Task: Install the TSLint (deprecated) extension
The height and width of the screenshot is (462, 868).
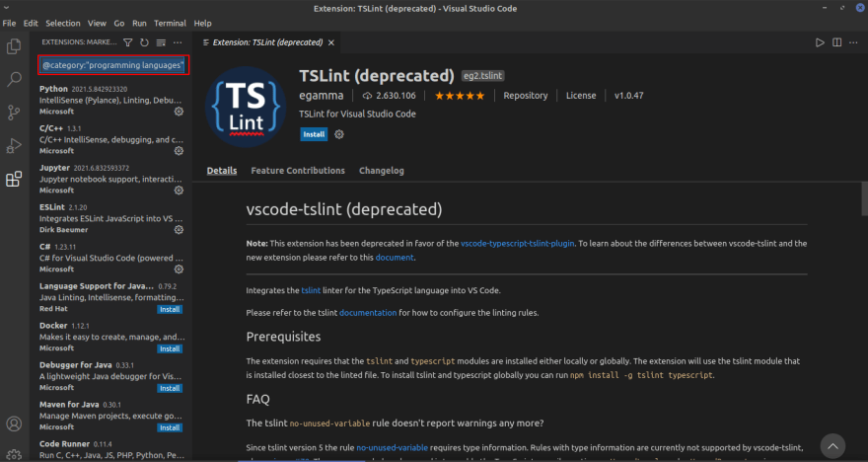Action: pyautogui.click(x=314, y=134)
